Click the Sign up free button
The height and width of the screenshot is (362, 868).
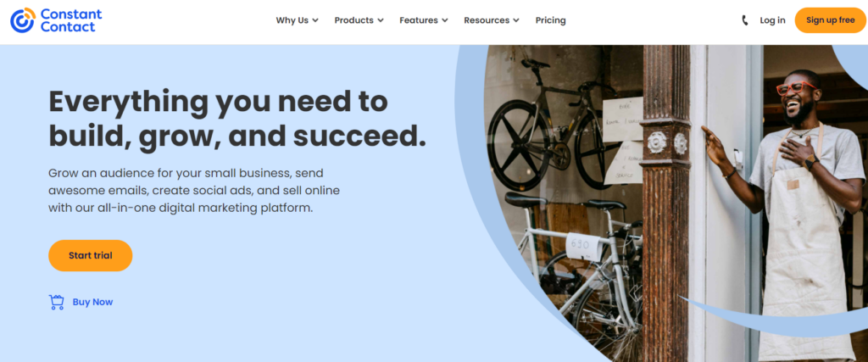point(831,20)
